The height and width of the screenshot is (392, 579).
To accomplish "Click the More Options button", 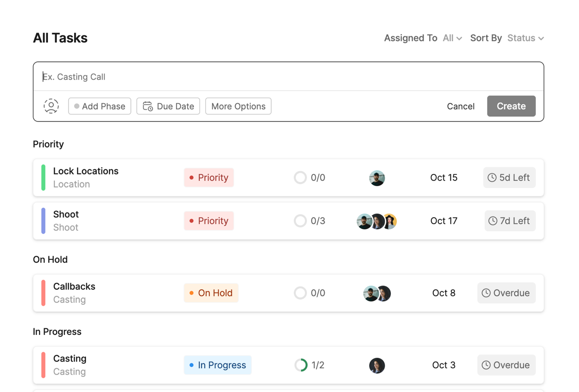I will 238,106.
